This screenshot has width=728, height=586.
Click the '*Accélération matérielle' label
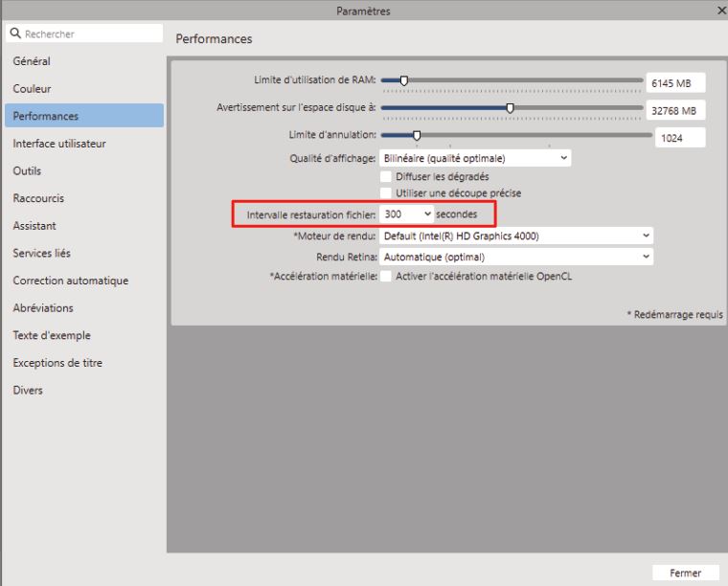pyautogui.click(x=323, y=276)
